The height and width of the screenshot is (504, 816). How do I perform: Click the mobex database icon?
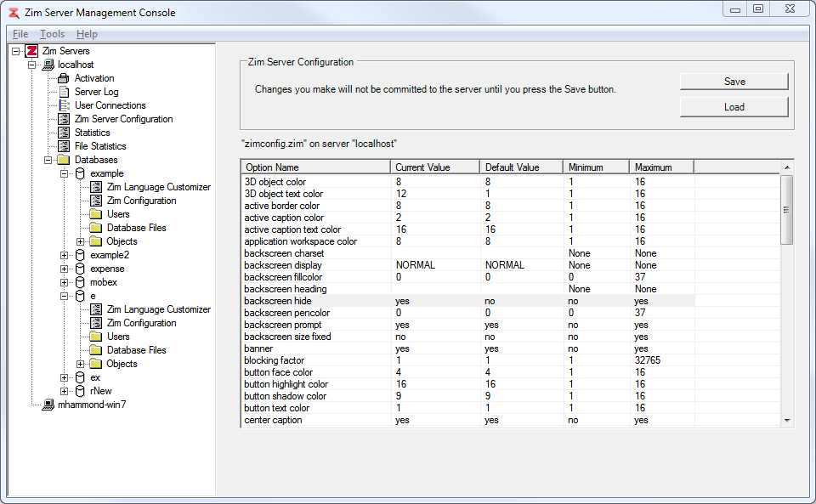pos(80,282)
